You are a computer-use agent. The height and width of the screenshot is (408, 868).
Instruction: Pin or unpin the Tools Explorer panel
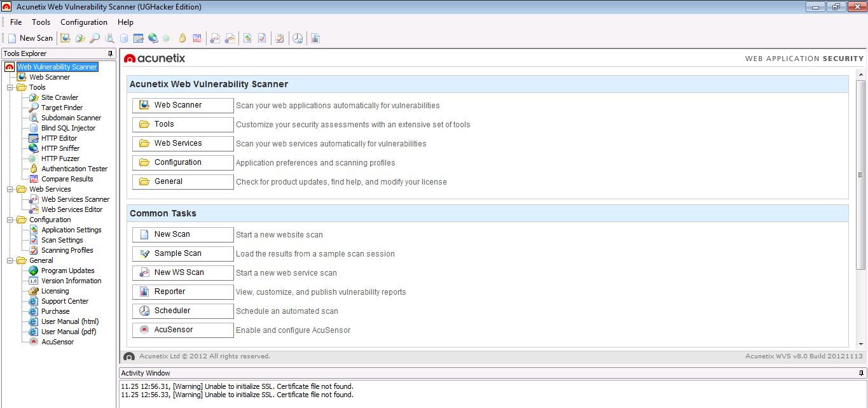click(111, 53)
